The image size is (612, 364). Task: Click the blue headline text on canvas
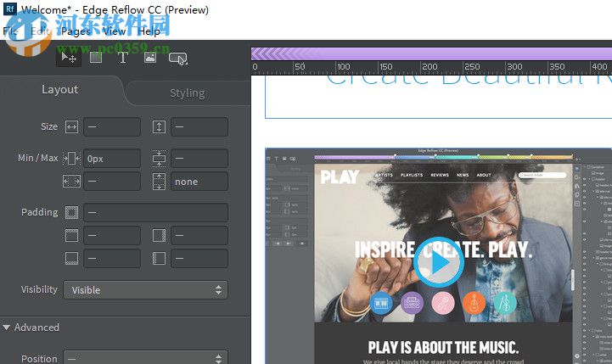click(x=469, y=81)
